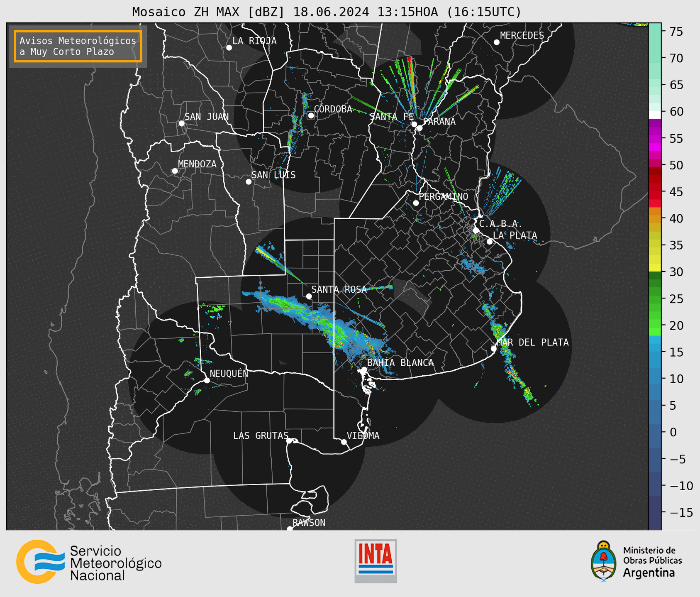Click the LAS GRUTAS city marker dot
Image resolution: width=700 pixels, height=597 pixels.
pyautogui.click(x=289, y=441)
